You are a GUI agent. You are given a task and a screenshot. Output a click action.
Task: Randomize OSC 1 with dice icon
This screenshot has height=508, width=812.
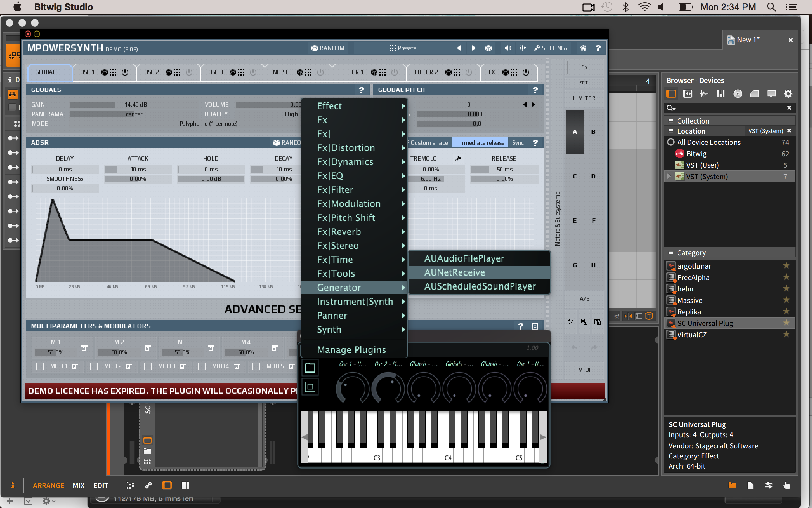pos(105,72)
